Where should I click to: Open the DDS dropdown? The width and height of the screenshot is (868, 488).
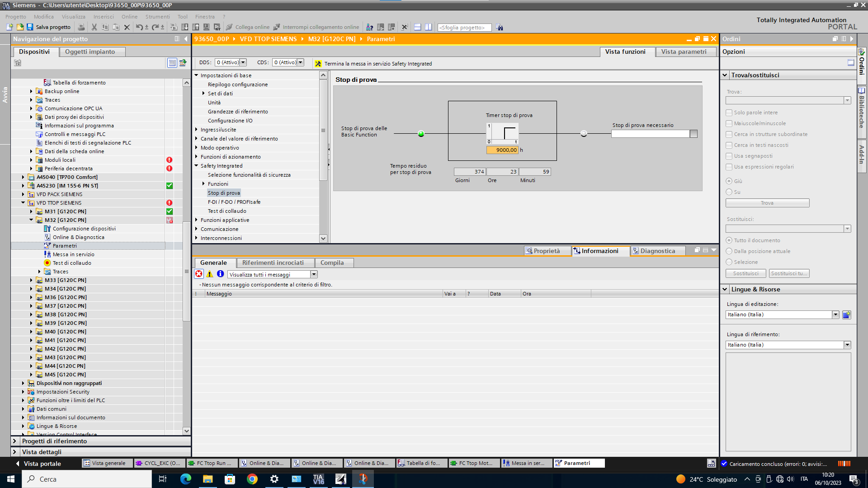click(243, 62)
